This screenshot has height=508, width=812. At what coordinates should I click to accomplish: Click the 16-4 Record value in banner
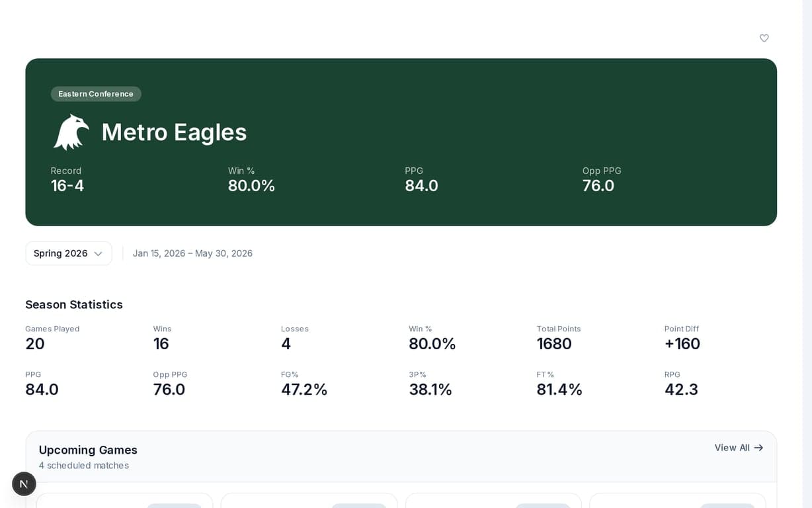click(67, 186)
